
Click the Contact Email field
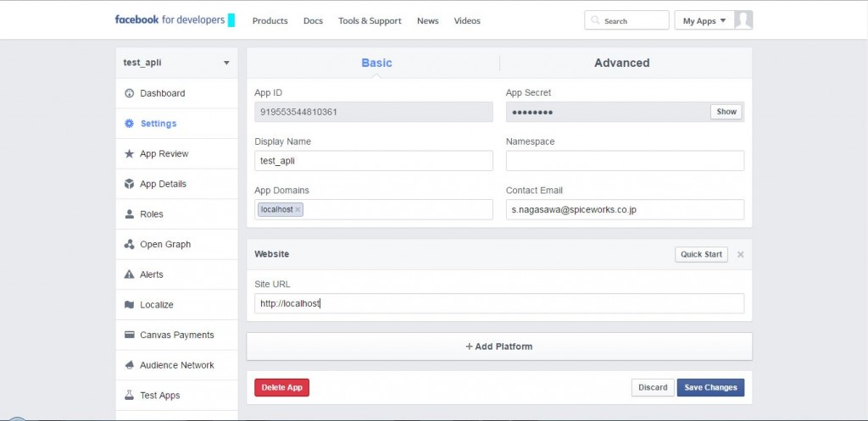[x=625, y=210]
